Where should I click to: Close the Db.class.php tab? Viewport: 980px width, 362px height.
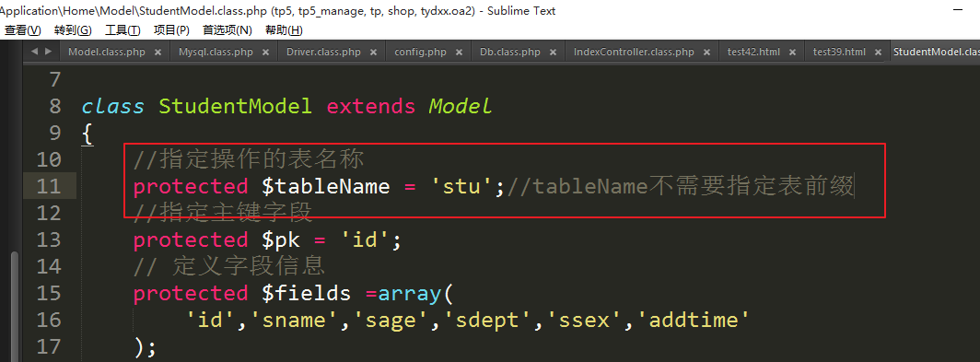553,52
